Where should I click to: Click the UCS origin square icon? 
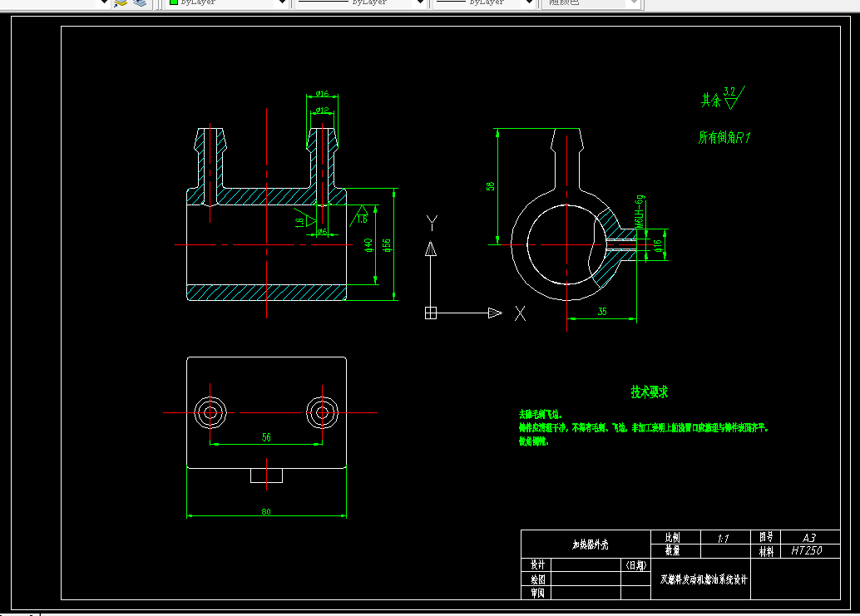point(431,313)
